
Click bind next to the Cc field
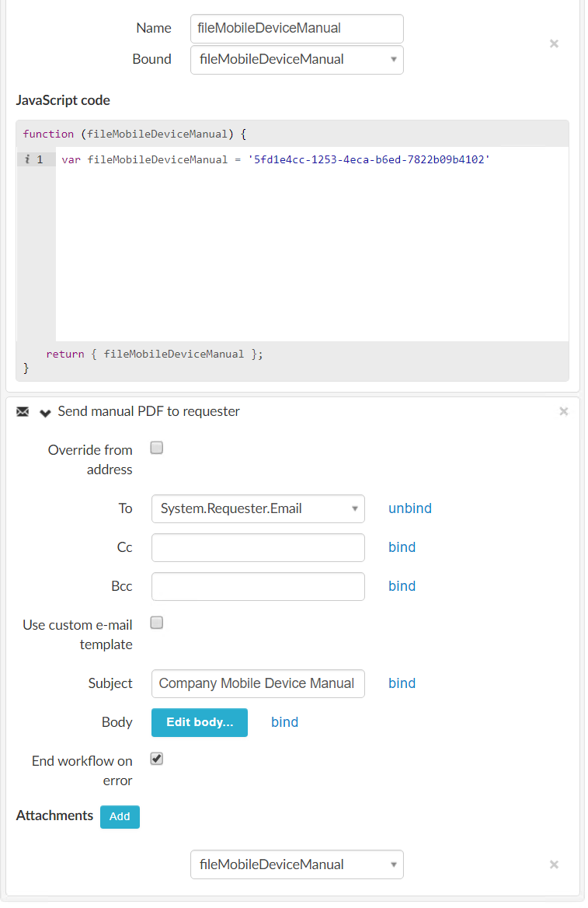pos(402,547)
